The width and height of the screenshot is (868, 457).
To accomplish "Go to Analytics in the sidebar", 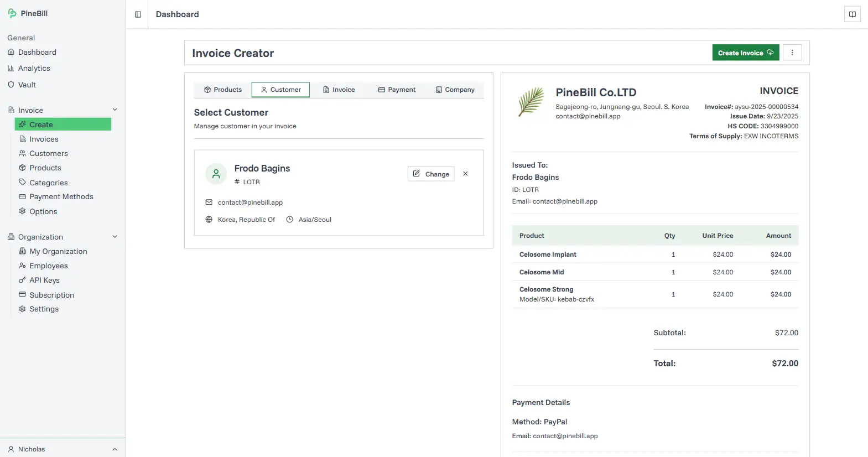I will (x=34, y=68).
